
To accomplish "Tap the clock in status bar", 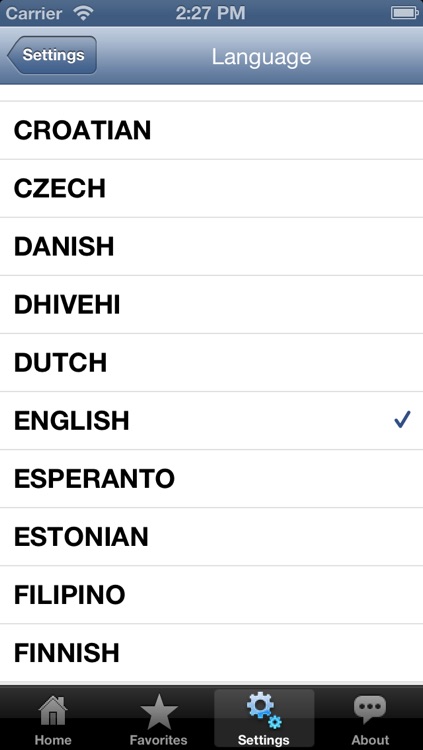I will click(x=211, y=13).
